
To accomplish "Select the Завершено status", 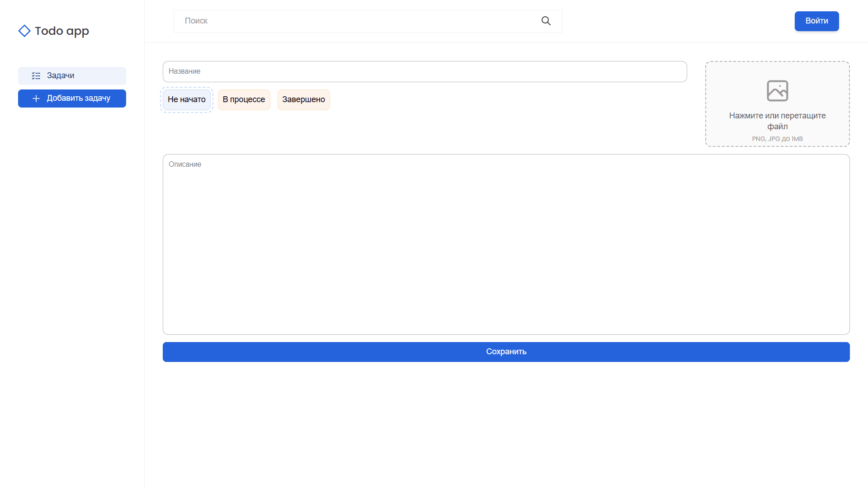I will (x=304, y=100).
